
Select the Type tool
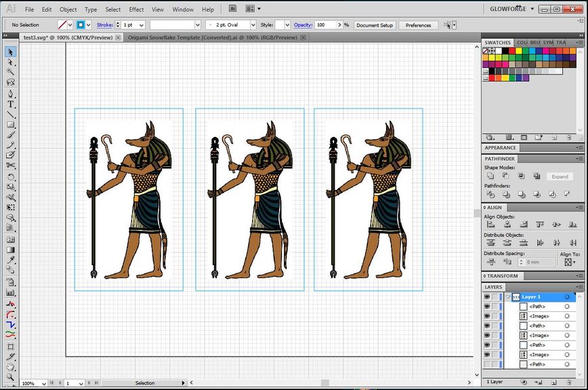pyautogui.click(x=11, y=105)
